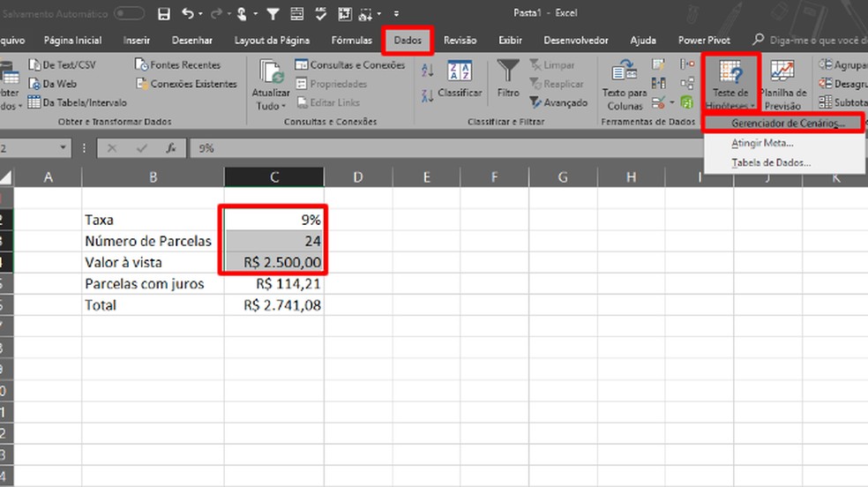The width and height of the screenshot is (868, 487).
Task: Click the insert function fx icon
Action: 171,147
